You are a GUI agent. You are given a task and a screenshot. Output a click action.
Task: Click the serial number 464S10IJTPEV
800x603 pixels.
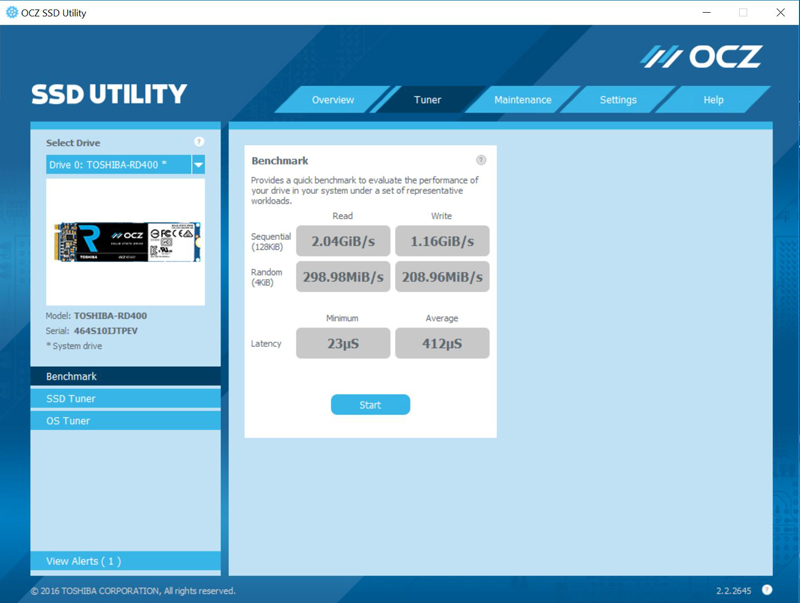click(x=106, y=331)
